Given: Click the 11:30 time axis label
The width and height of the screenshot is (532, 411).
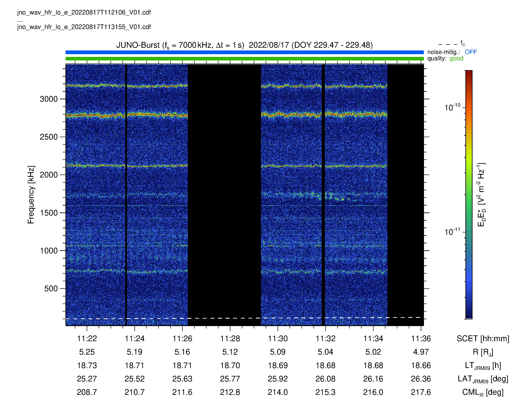Looking at the screenshot, I should (278, 338).
